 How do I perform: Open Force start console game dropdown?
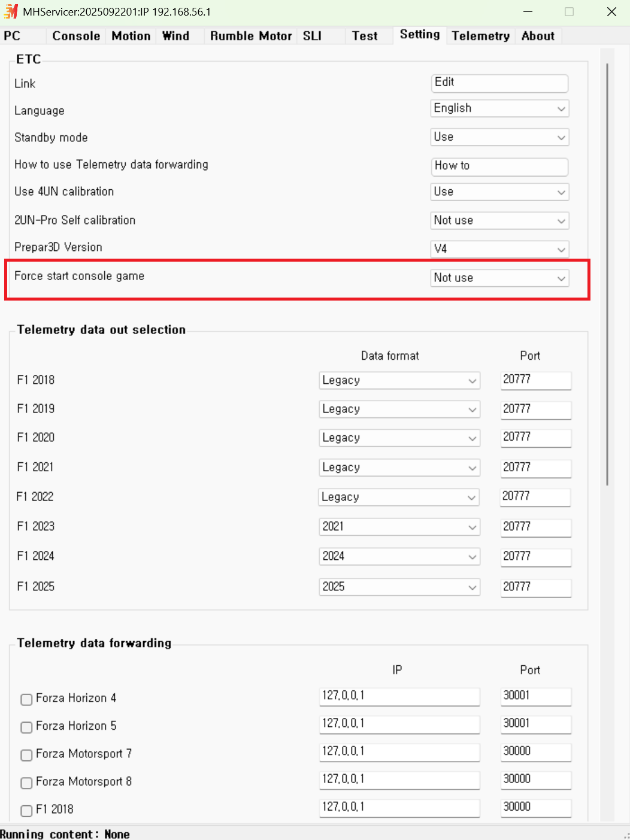coord(499,278)
